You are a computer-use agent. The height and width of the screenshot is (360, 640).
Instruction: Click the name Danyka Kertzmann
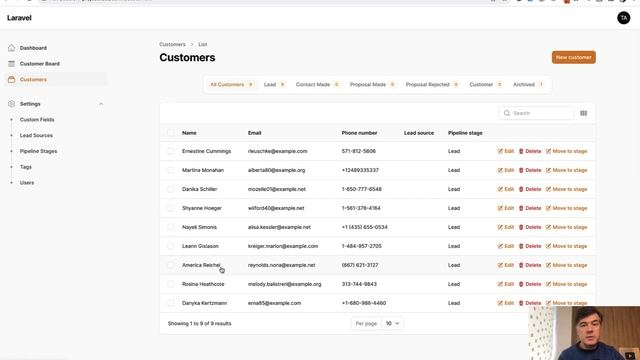pos(204,303)
